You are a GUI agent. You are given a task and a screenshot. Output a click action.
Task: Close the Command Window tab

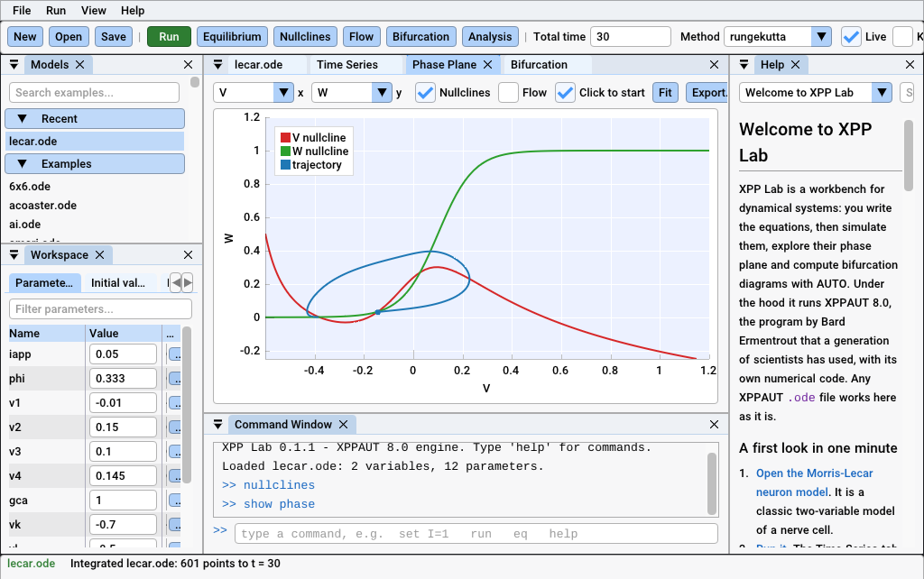point(344,425)
